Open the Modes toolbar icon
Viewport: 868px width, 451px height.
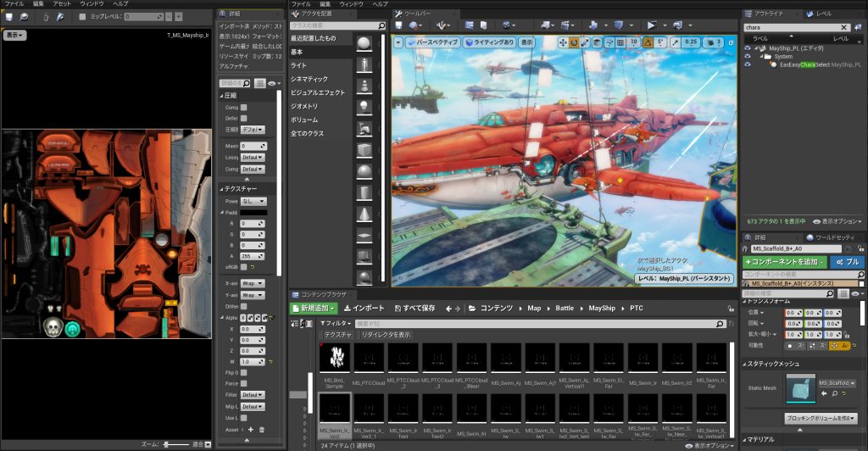pos(441,25)
